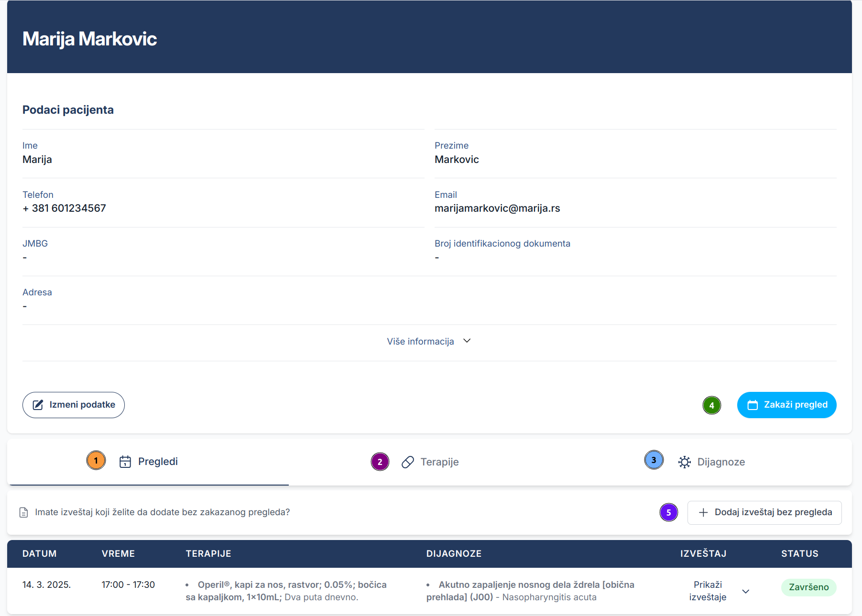Click the calendar icon inside Zakaži pregled
This screenshot has height=616, width=862.
pyautogui.click(x=753, y=404)
